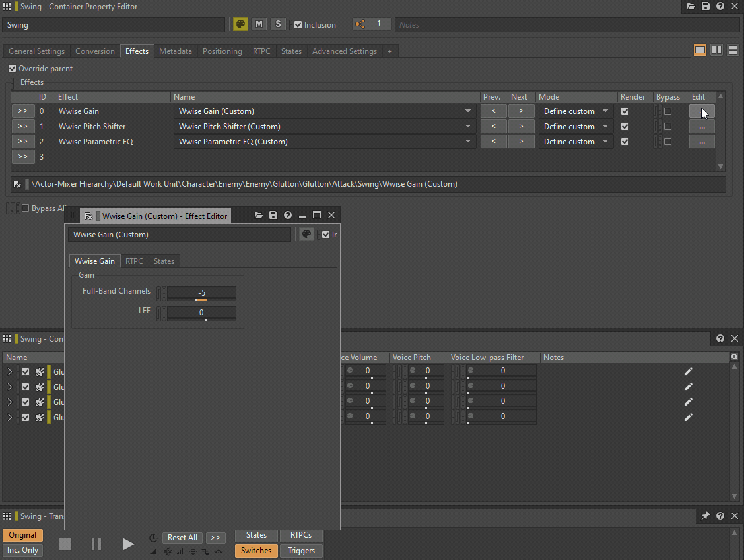
Task: Click the clock icon near Reset All
Action: click(x=152, y=538)
